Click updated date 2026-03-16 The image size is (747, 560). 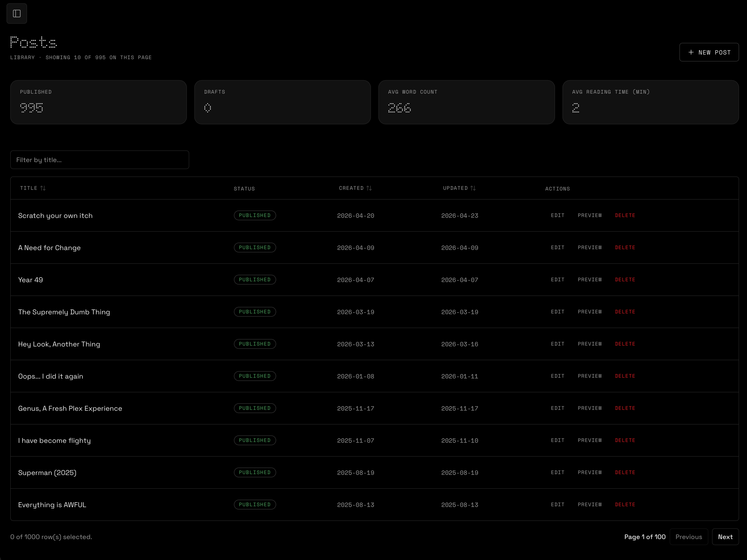[x=460, y=344]
